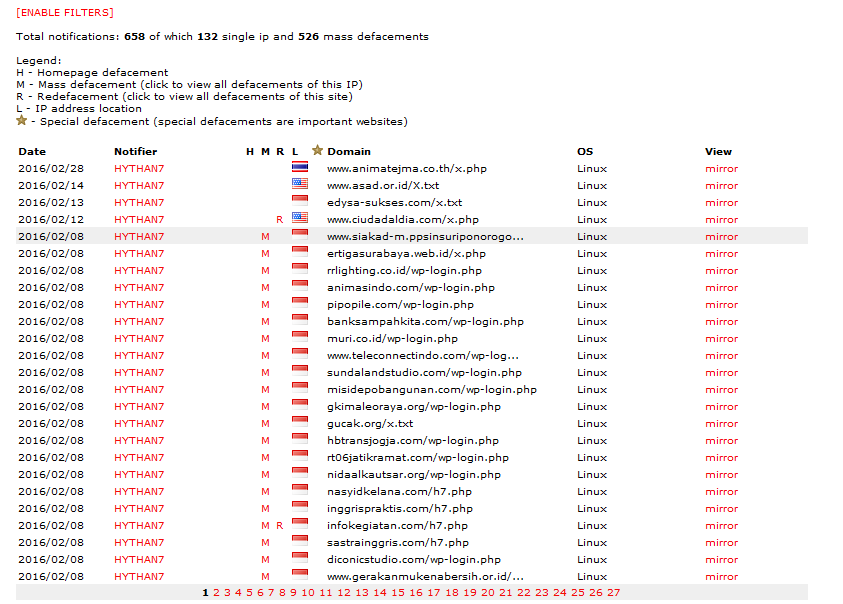This screenshot has height=604, width=843.
Task: Open R redefacement link for ciudadaldia.com
Action: [280, 219]
